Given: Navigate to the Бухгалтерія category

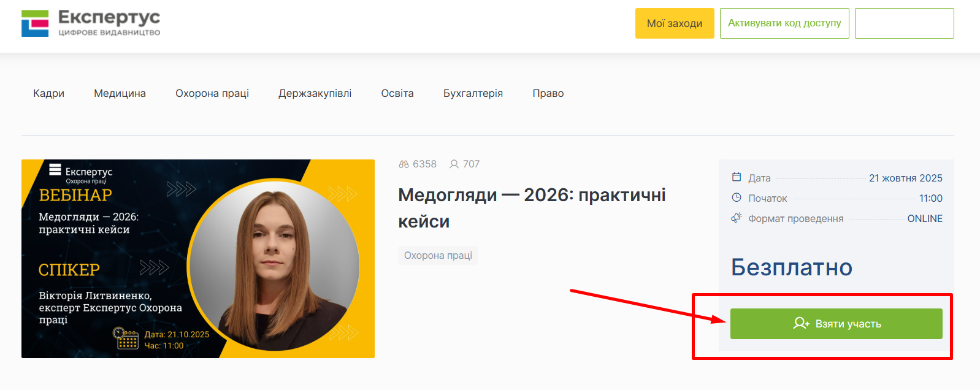Looking at the screenshot, I should pyautogui.click(x=473, y=93).
